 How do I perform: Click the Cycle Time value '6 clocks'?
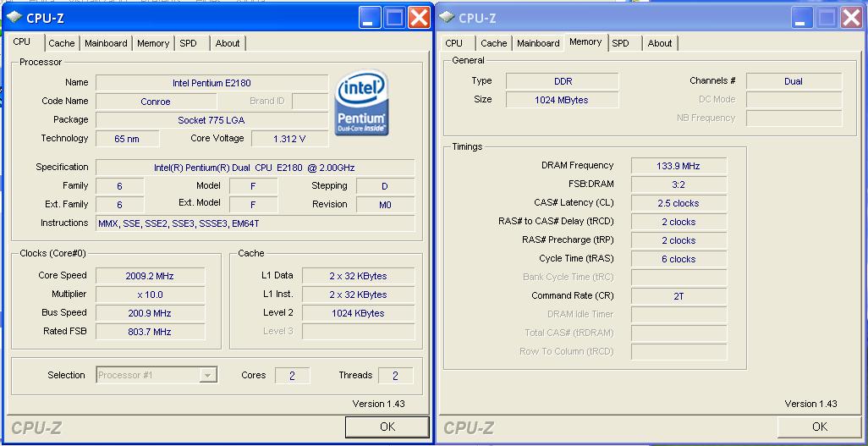click(x=678, y=259)
